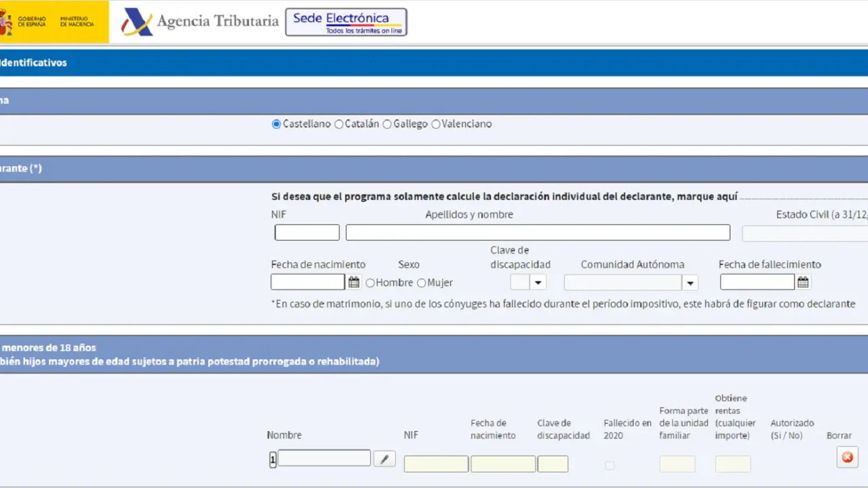This screenshot has width=868, height=488.
Task: Choose Gallego as the language
Action: pos(387,124)
